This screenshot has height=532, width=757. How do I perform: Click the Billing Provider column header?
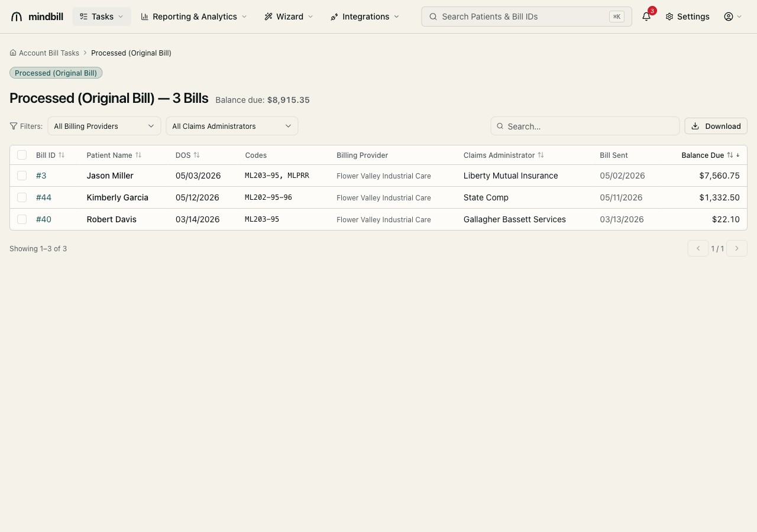coord(363,155)
